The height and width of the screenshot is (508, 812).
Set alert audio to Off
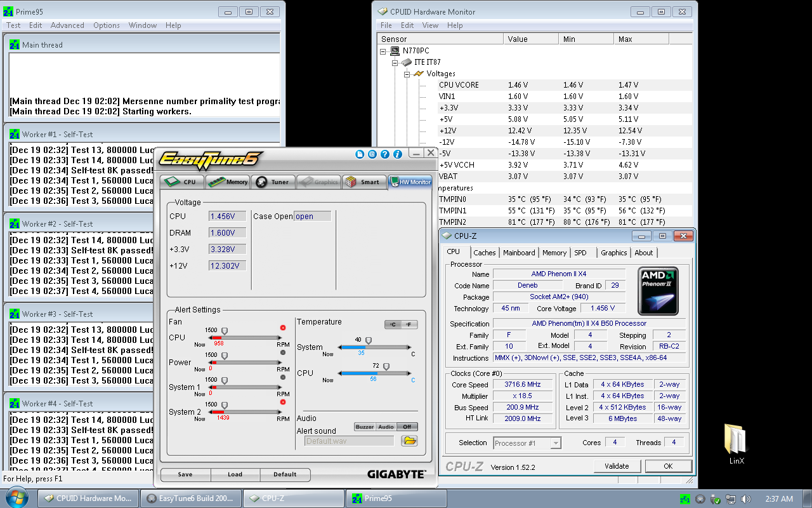pyautogui.click(x=407, y=427)
